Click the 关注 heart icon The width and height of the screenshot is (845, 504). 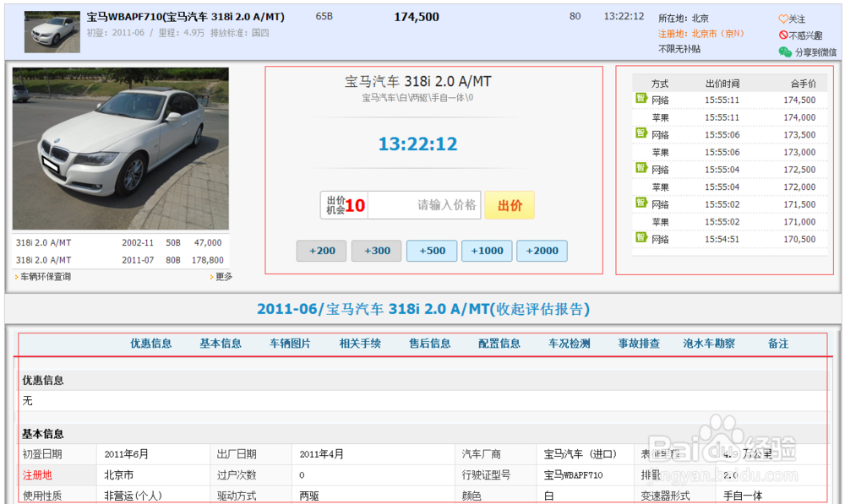(x=783, y=19)
